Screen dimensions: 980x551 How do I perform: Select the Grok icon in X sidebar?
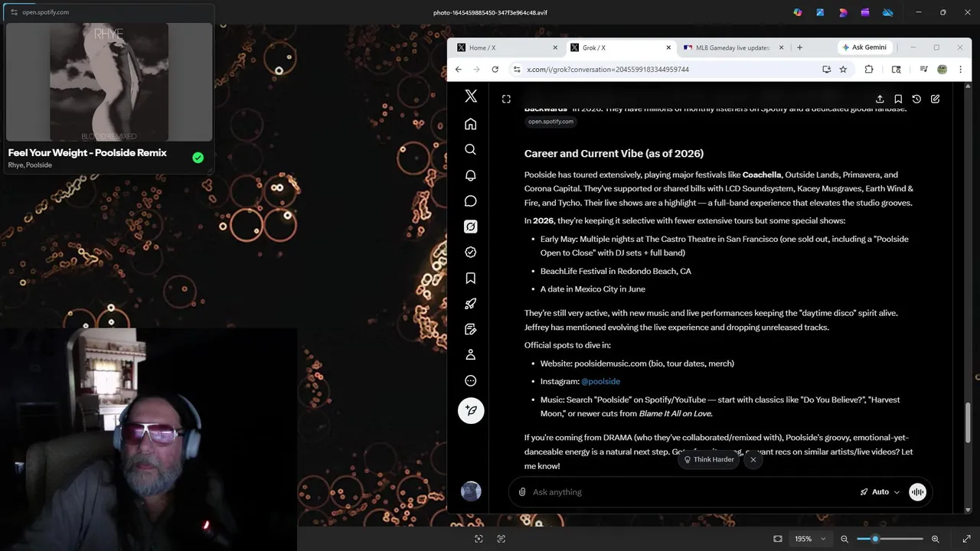[x=471, y=227]
